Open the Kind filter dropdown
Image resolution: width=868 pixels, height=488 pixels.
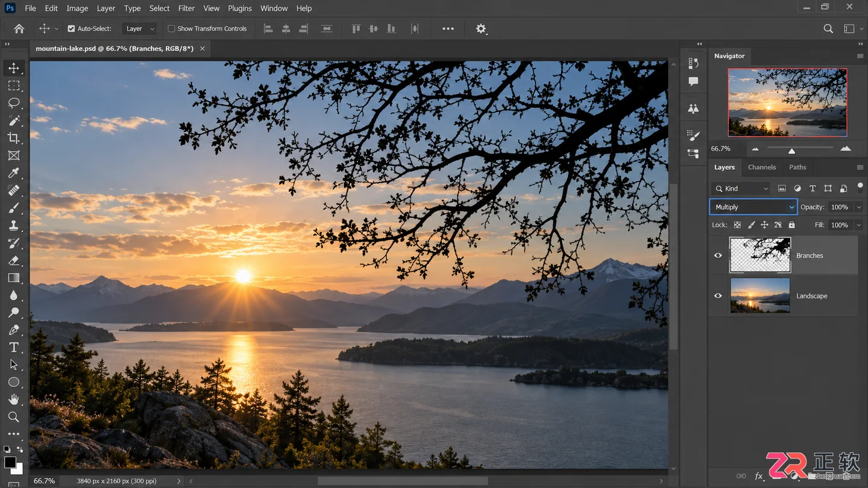tap(741, 189)
